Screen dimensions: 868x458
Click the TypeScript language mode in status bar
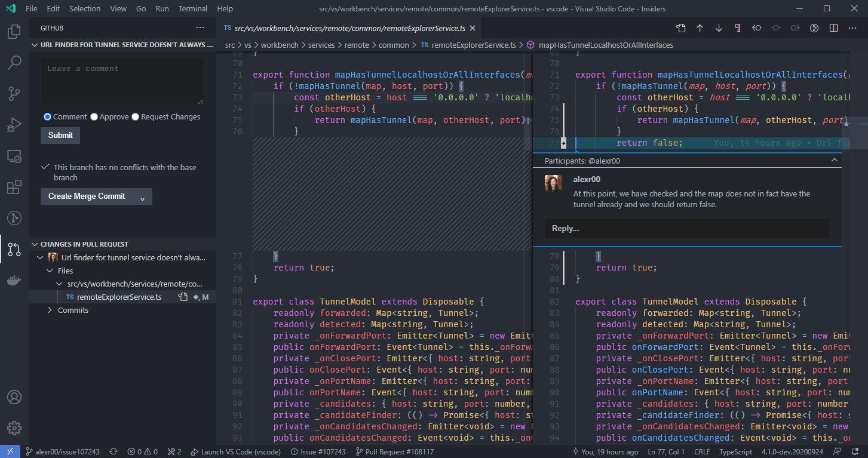(735, 451)
